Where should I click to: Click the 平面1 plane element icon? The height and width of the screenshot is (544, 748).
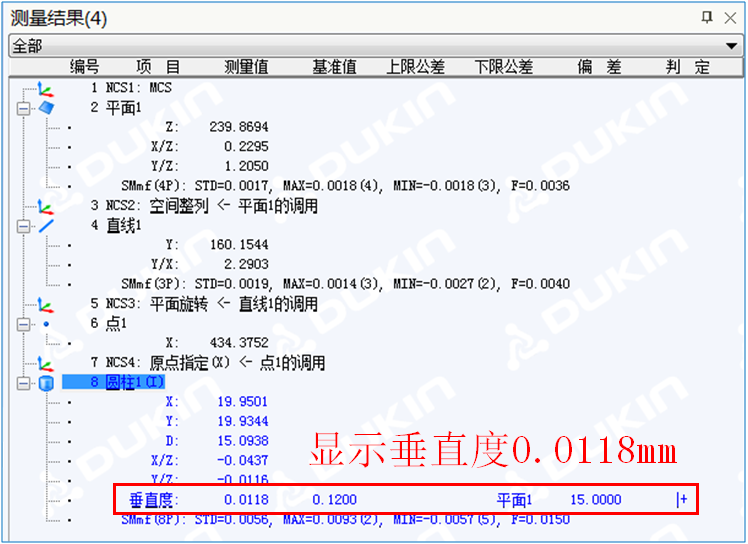click(45, 107)
